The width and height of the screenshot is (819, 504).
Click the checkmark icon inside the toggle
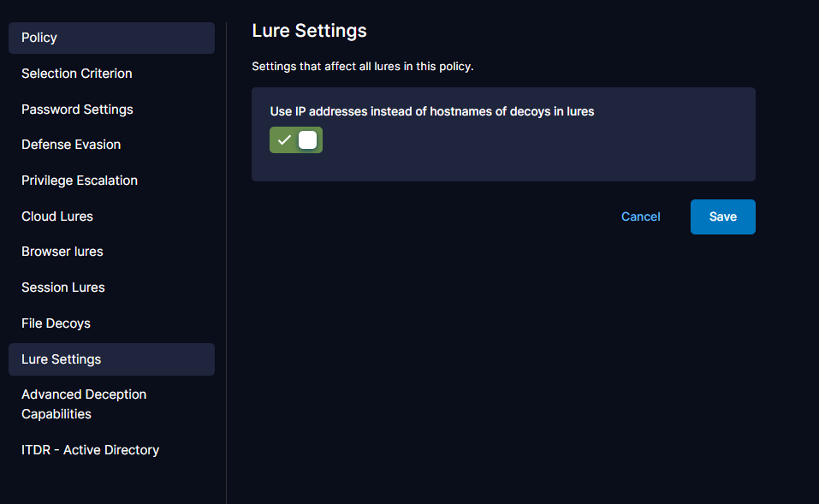(x=284, y=140)
